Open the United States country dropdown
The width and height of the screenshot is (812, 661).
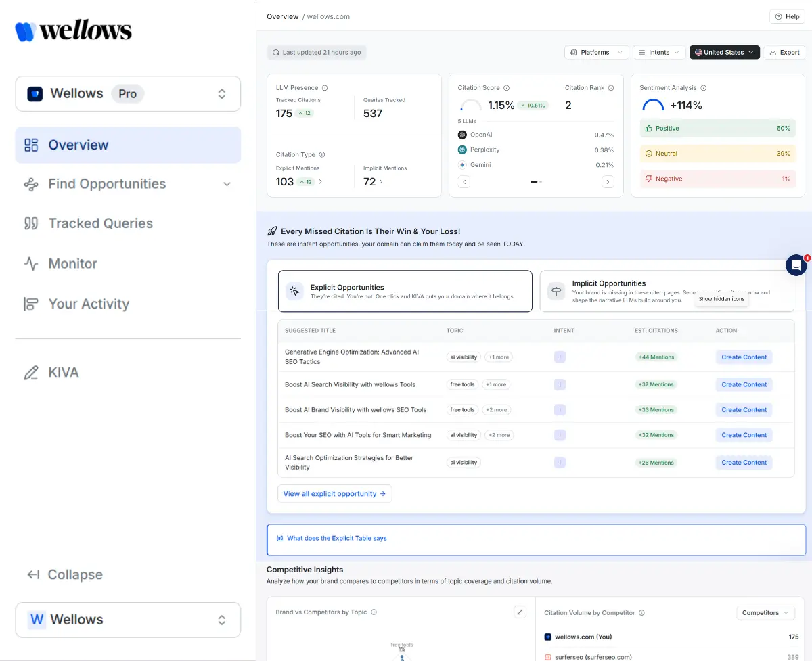(x=725, y=52)
